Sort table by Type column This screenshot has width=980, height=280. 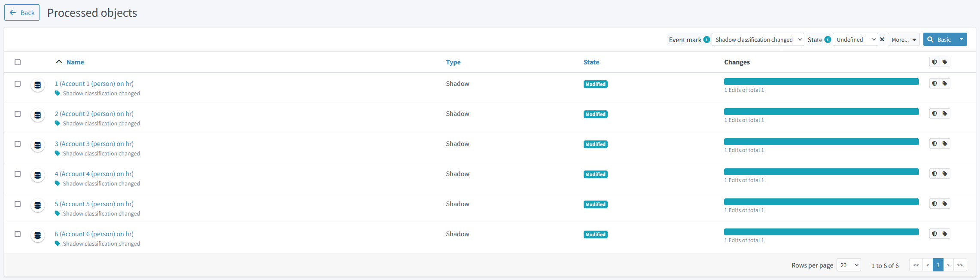coord(453,62)
